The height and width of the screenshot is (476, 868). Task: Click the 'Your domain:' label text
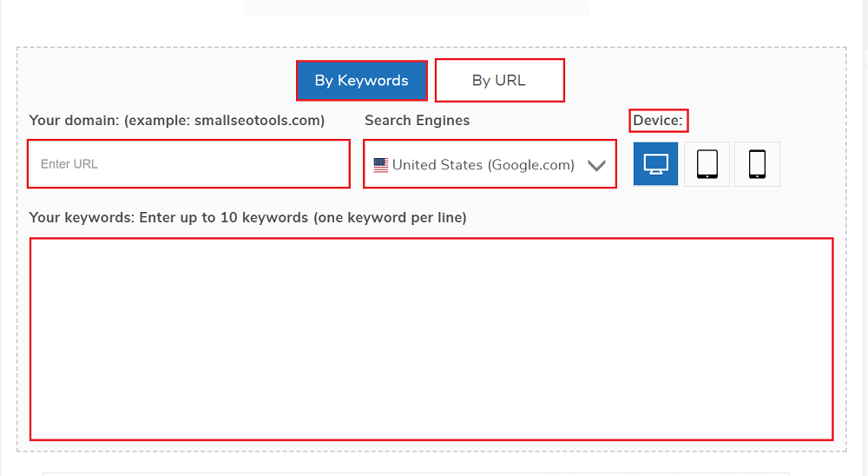[176, 120]
